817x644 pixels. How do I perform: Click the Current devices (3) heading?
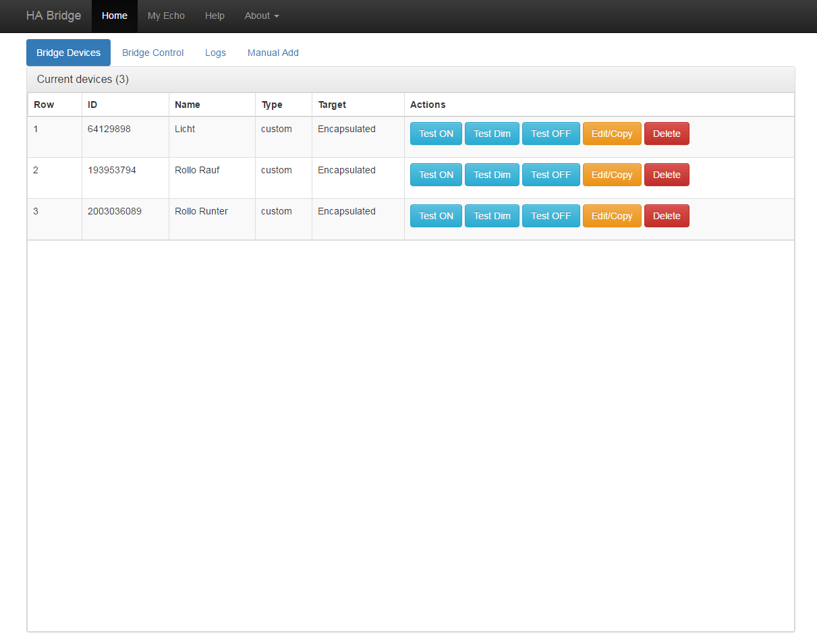83,79
